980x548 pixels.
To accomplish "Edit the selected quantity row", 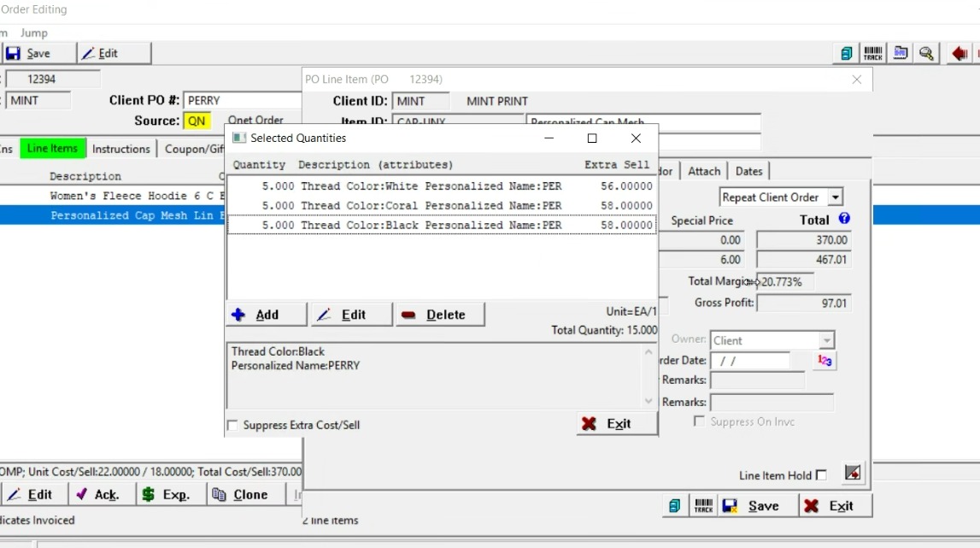I will 352,315.
